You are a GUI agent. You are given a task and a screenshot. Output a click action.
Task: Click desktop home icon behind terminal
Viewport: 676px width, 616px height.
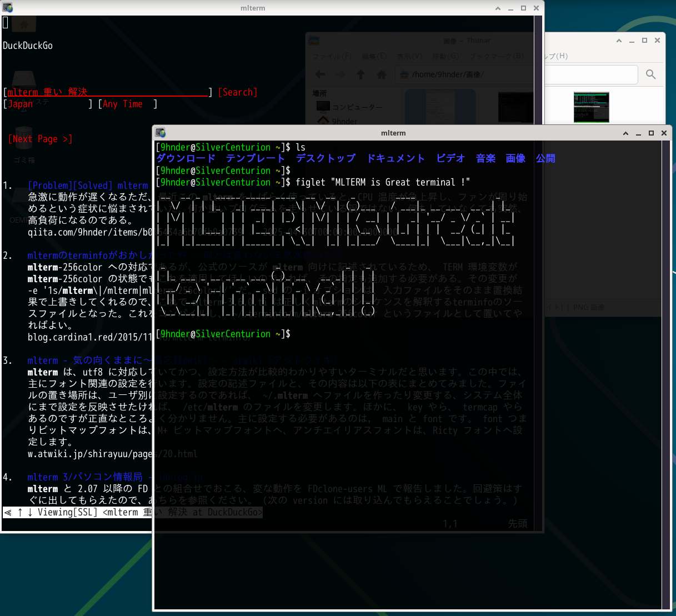pyautogui.click(x=23, y=24)
